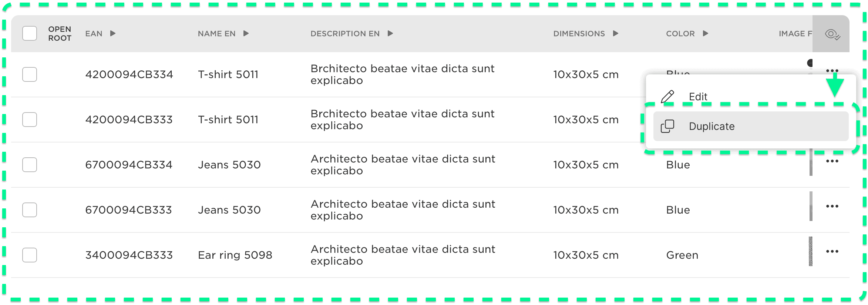This screenshot has height=305, width=868.
Task: Select the checkbox on the Ear ring 5098 row
Action: point(30,255)
